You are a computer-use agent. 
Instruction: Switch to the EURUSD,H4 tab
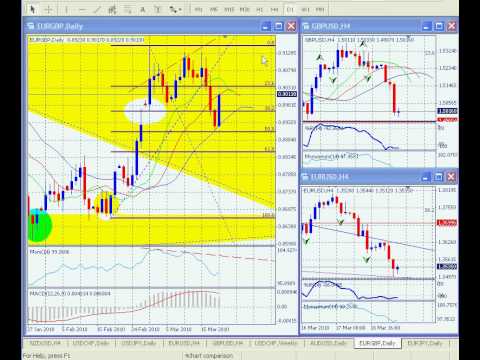click(184, 343)
